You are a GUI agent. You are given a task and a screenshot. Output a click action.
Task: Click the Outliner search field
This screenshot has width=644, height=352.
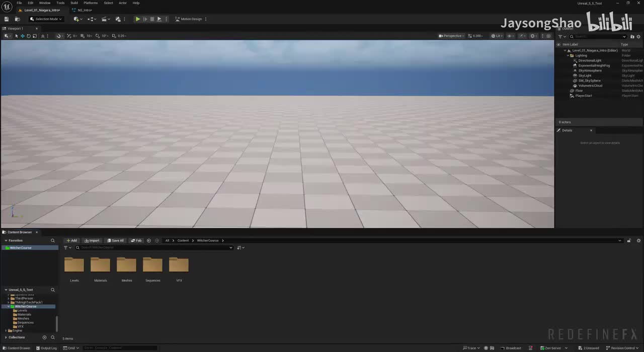(x=599, y=36)
